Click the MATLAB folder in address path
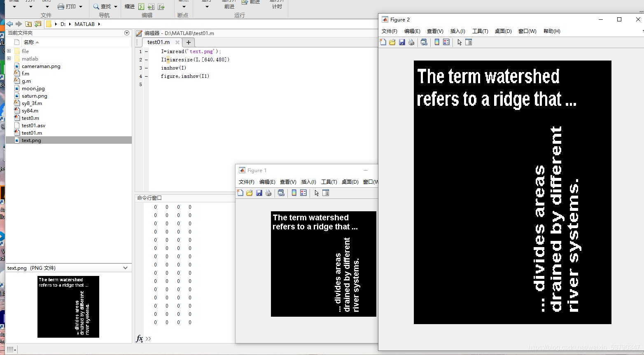 coord(84,24)
